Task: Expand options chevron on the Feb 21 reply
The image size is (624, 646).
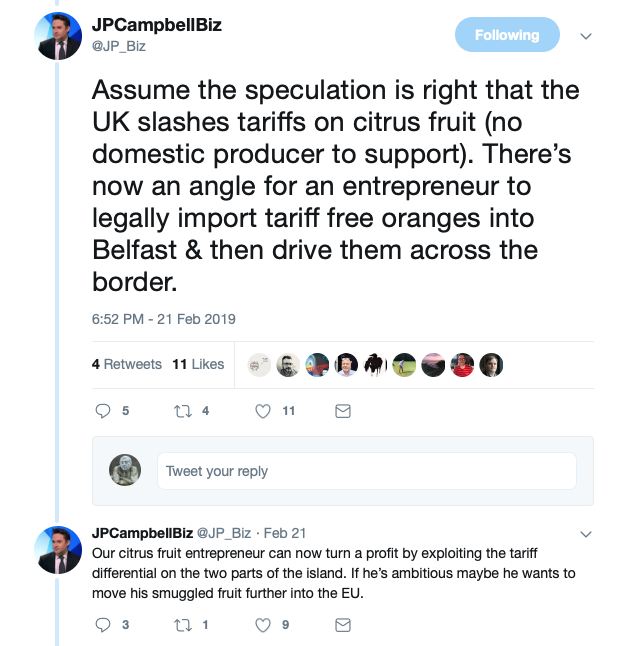Action: tap(586, 534)
